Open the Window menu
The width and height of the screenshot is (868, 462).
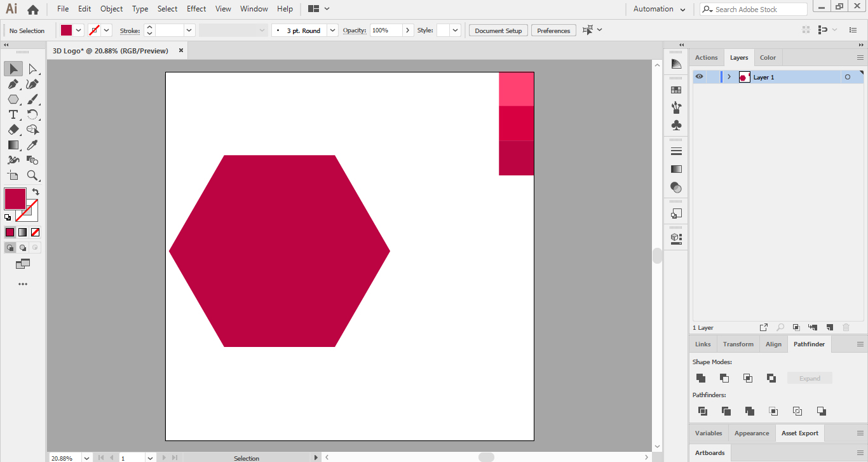point(254,9)
